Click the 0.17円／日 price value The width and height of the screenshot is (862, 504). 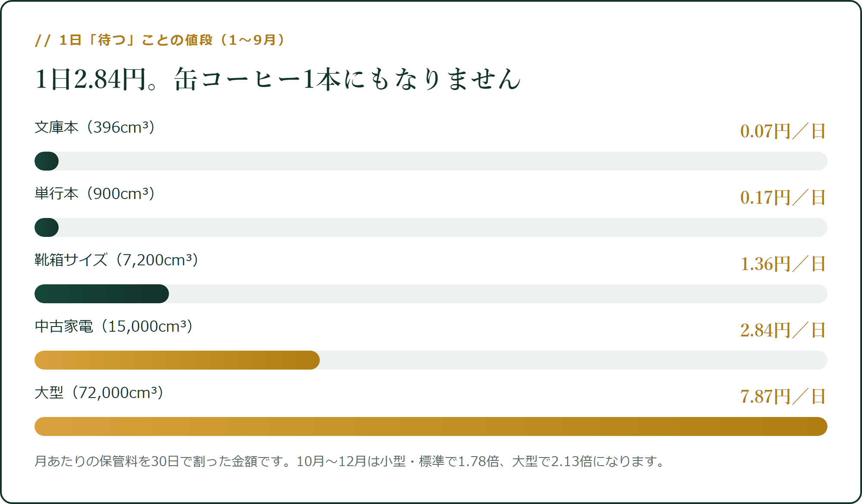coord(783,198)
